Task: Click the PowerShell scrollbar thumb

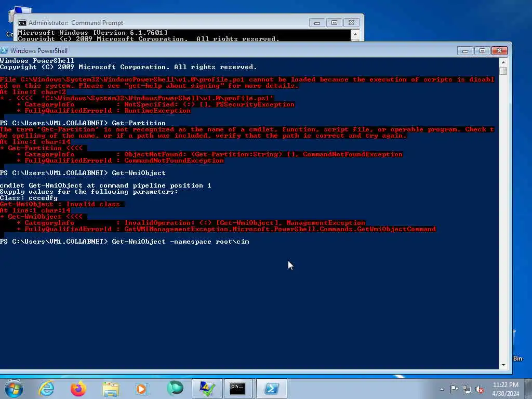Action: tap(503, 71)
